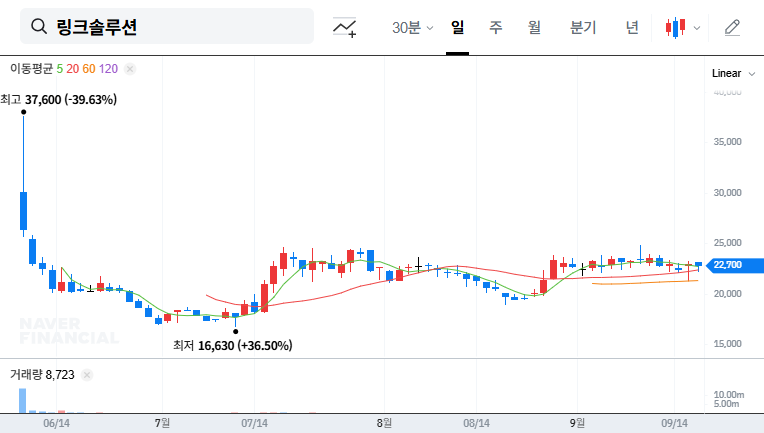The image size is (764, 433).
Task: Click the 30,000 price axis label
Action: pyautogui.click(x=727, y=193)
